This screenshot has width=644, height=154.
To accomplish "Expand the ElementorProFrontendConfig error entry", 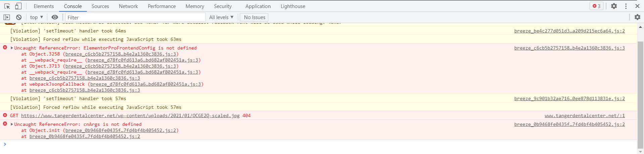I will click(x=12, y=48).
